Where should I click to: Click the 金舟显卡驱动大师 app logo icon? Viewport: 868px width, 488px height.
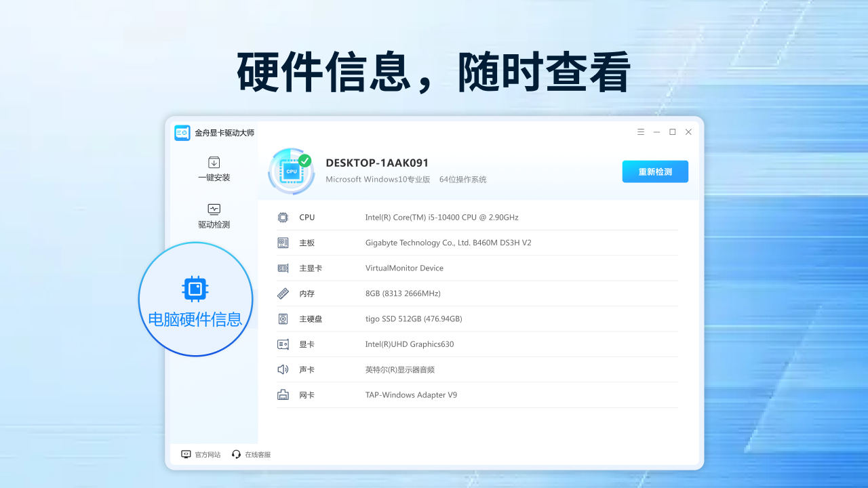[182, 133]
